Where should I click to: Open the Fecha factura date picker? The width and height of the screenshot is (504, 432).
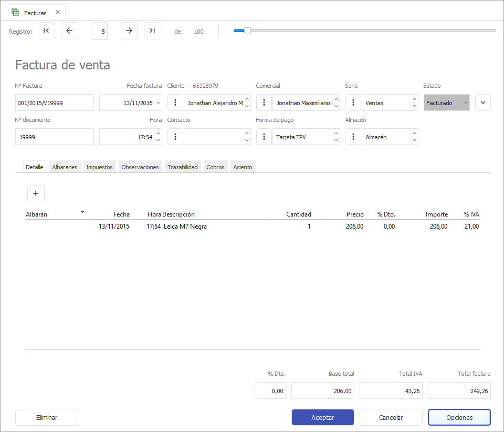click(x=159, y=103)
